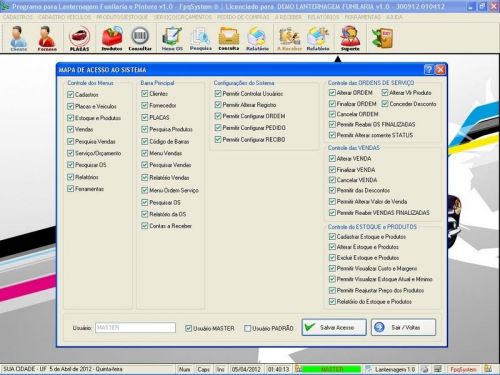This screenshot has width=500, height=375.
Task: Toggle Relatório do Estoque e Produtos checkbox
Action: pyautogui.click(x=332, y=301)
